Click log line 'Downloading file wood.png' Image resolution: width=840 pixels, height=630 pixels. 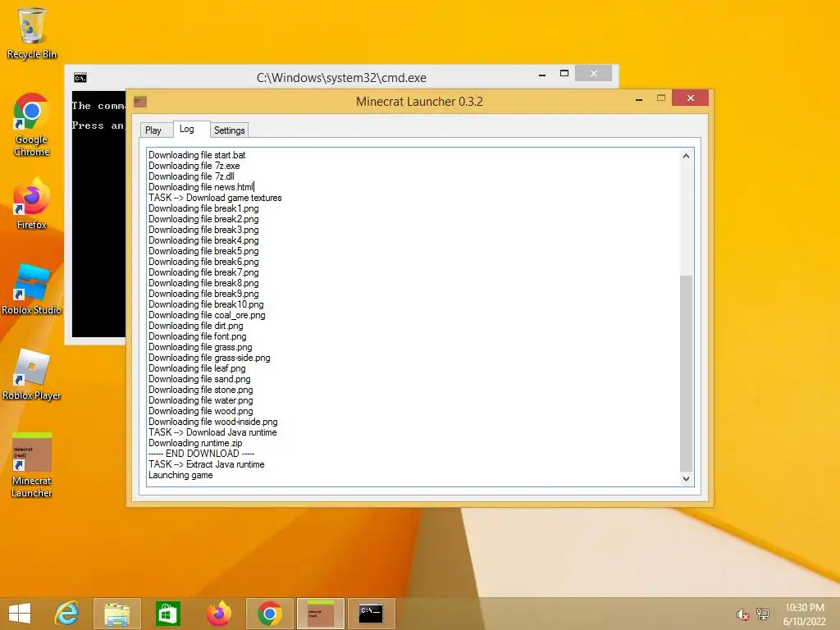point(201,411)
